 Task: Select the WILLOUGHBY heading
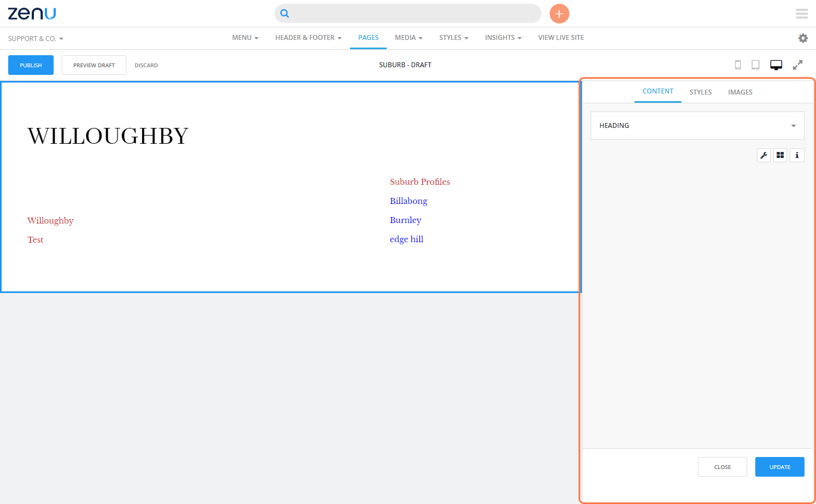[x=108, y=136]
